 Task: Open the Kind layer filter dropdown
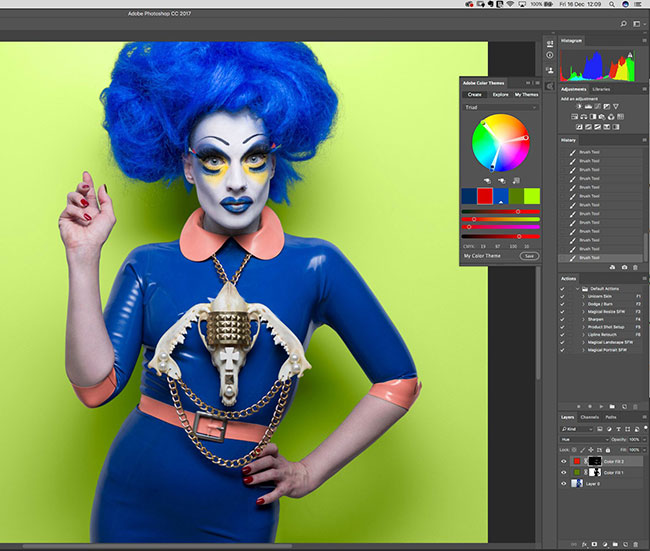point(577,429)
